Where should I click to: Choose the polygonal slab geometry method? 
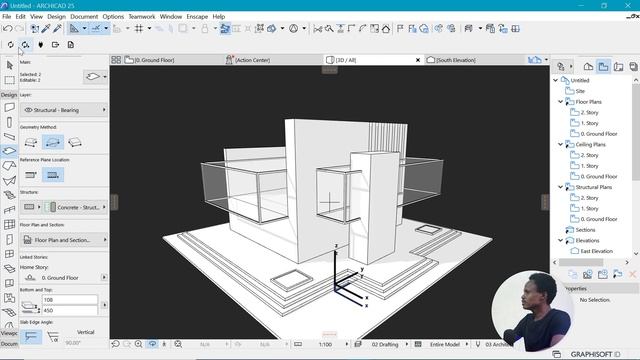click(x=31, y=142)
